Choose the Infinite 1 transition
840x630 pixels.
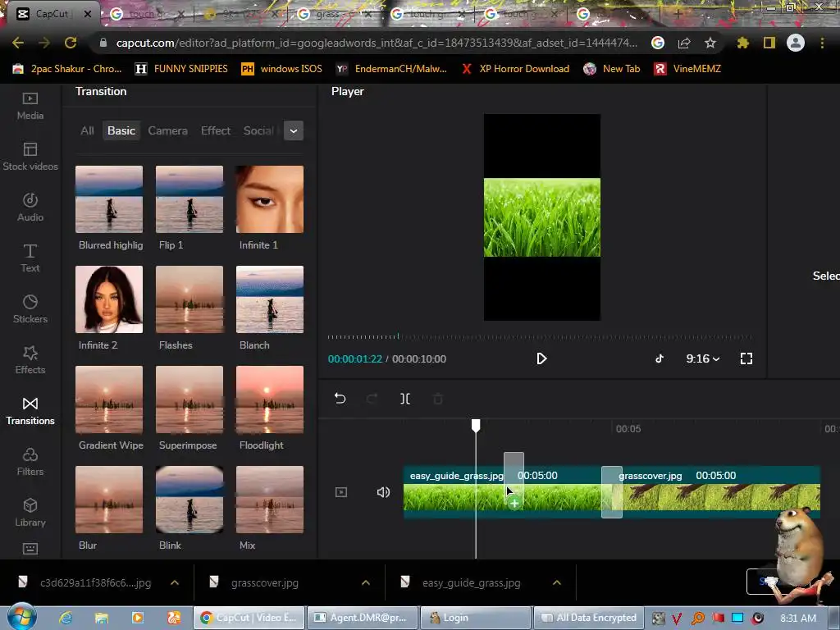(270, 199)
